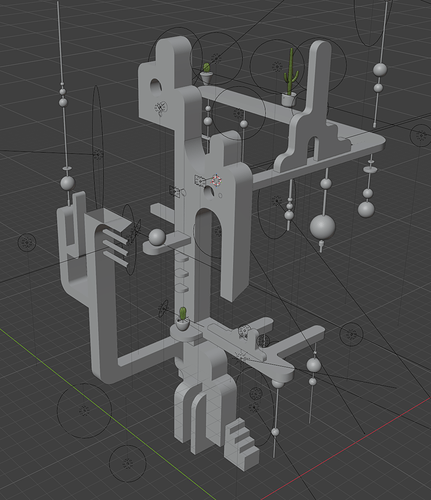Select the arched tower on the top-right platform

312,108
